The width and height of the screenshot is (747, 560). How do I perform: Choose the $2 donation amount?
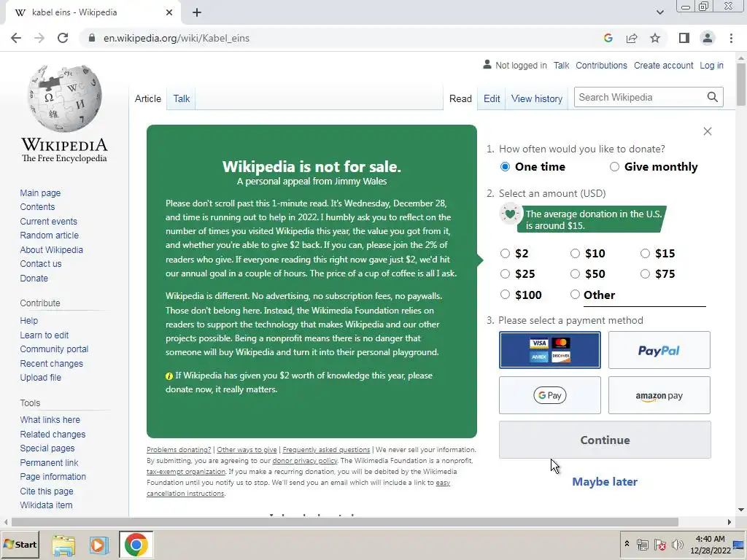pos(505,253)
